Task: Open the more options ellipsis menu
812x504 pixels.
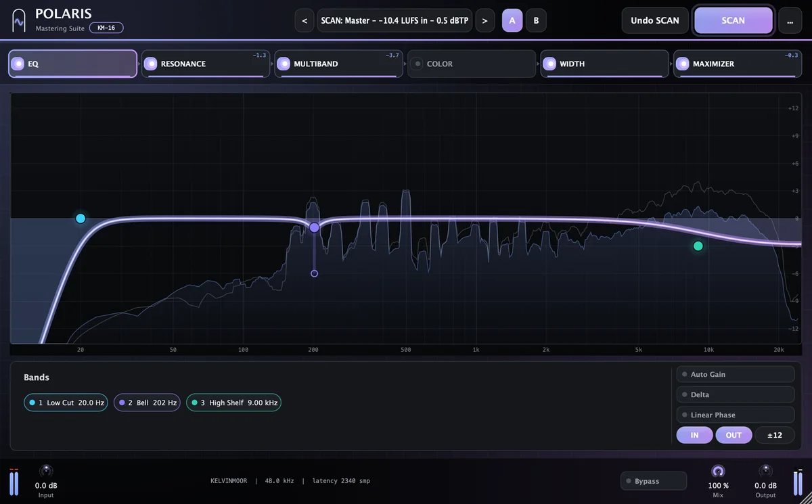Action: point(790,20)
